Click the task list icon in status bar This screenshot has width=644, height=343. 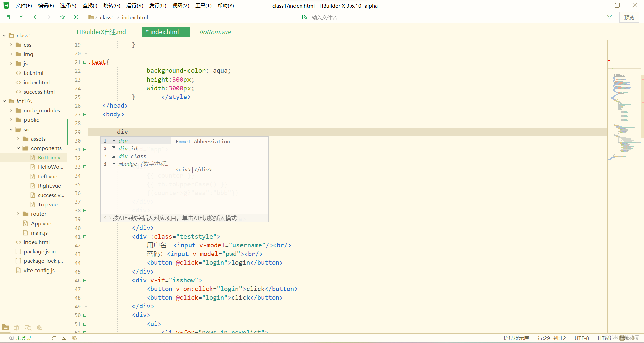click(x=53, y=338)
